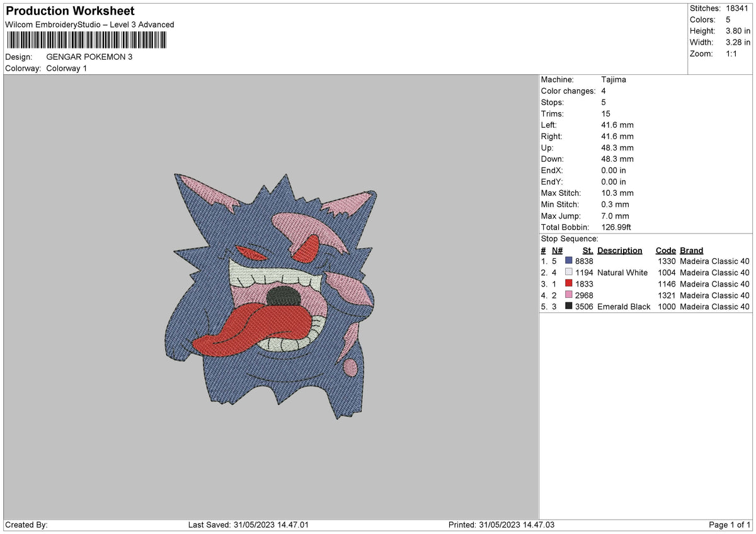Click code '1321' in the stop sequence

click(x=667, y=295)
